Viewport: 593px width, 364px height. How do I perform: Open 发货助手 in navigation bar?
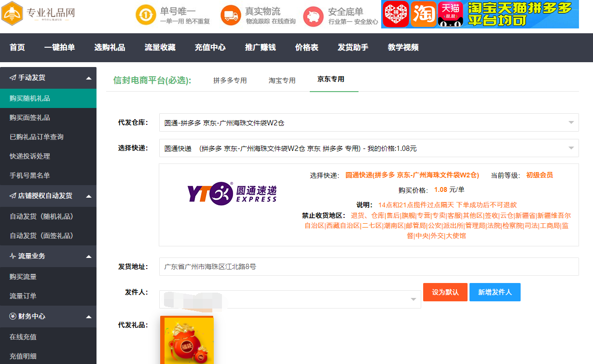[x=353, y=47]
